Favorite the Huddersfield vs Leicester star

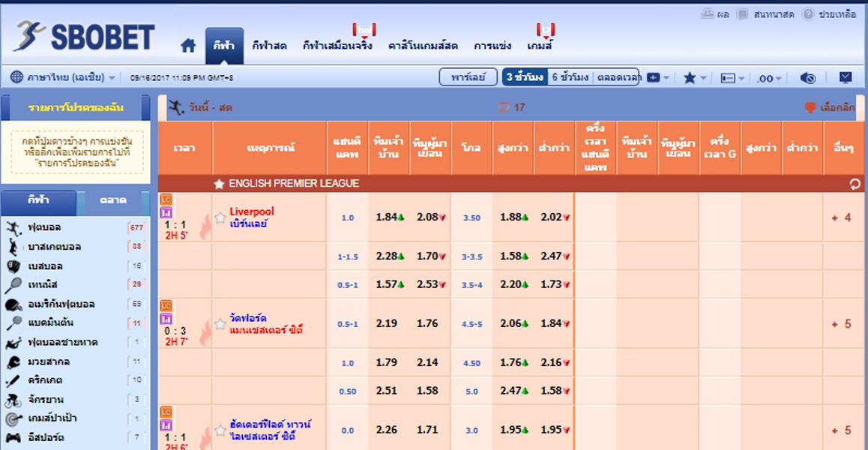(220, 430)
